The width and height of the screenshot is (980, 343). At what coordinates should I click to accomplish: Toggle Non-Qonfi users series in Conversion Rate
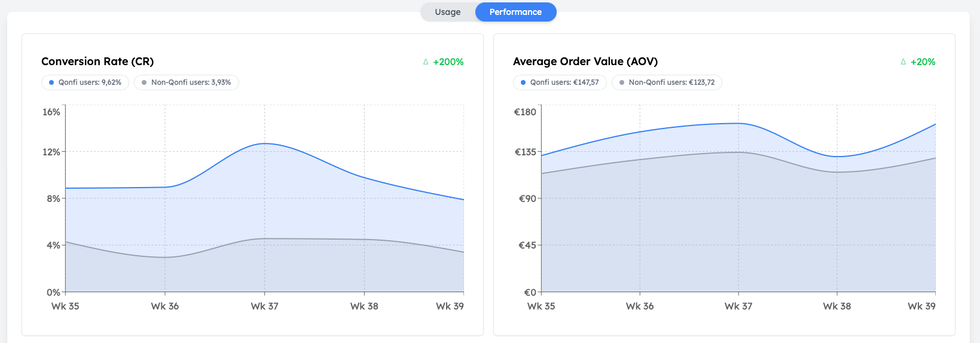[x=187, y=82]
